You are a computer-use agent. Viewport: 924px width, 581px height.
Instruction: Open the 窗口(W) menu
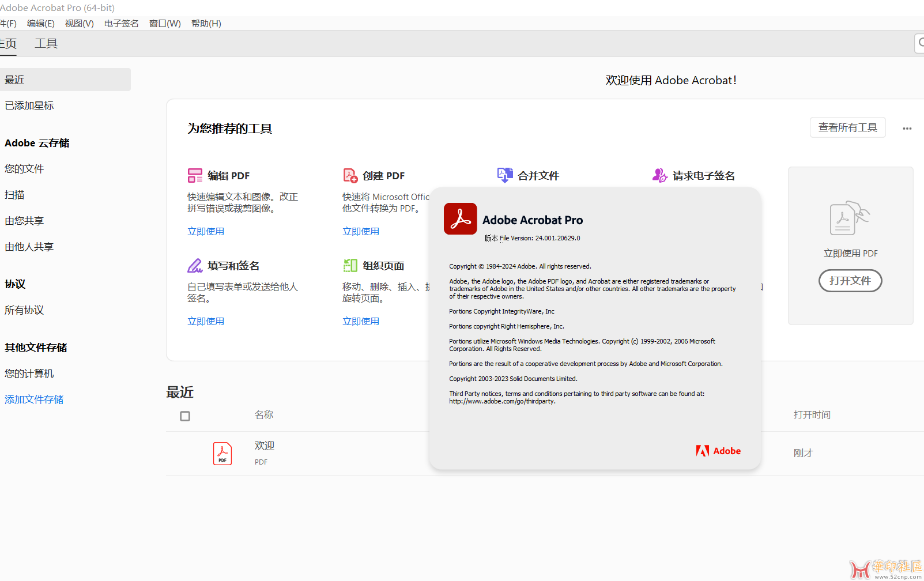coord(165,24)
